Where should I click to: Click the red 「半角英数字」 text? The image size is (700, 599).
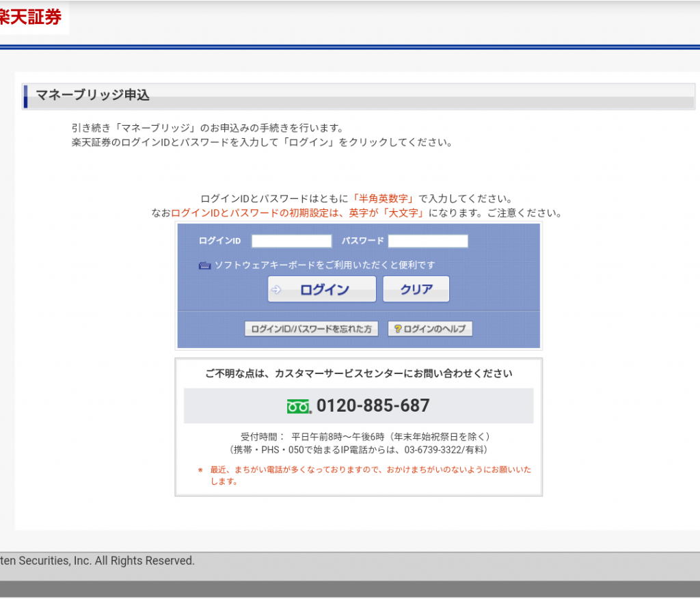[383, 198]
